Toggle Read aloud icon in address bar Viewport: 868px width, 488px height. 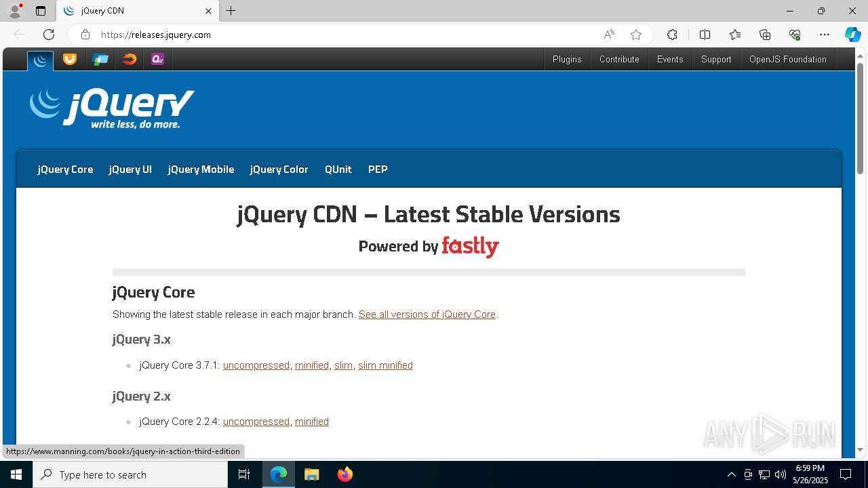(609, 35)
